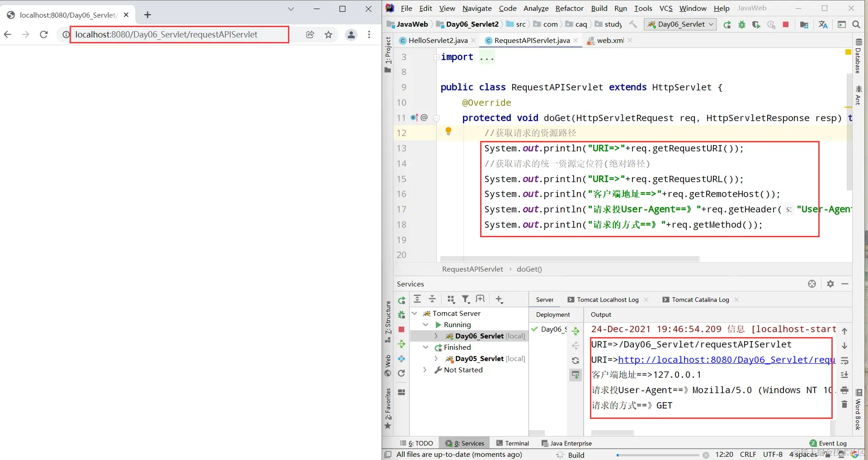Click Open in New Tab icon in Services
This screenshot has height=460, width=868.
480,299
